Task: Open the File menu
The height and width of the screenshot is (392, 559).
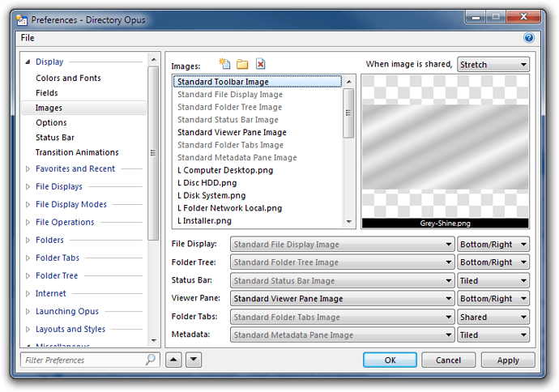Action: [28, 38]
